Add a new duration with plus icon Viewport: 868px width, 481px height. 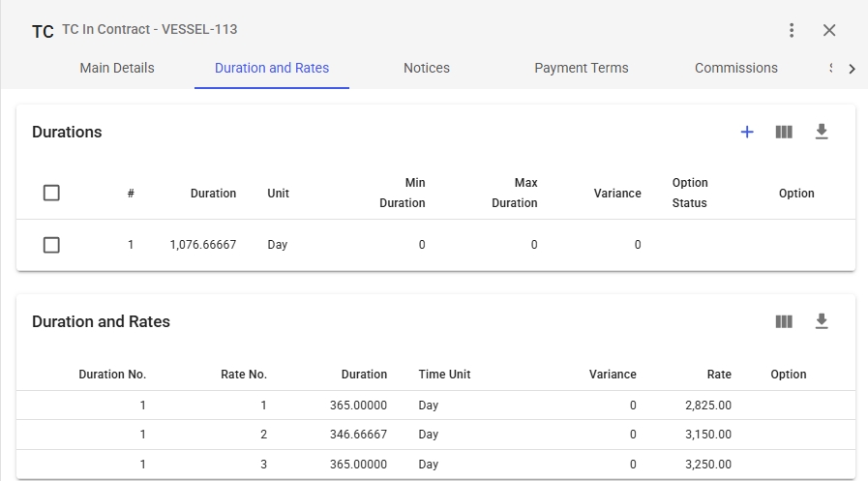tap(747, 132)
